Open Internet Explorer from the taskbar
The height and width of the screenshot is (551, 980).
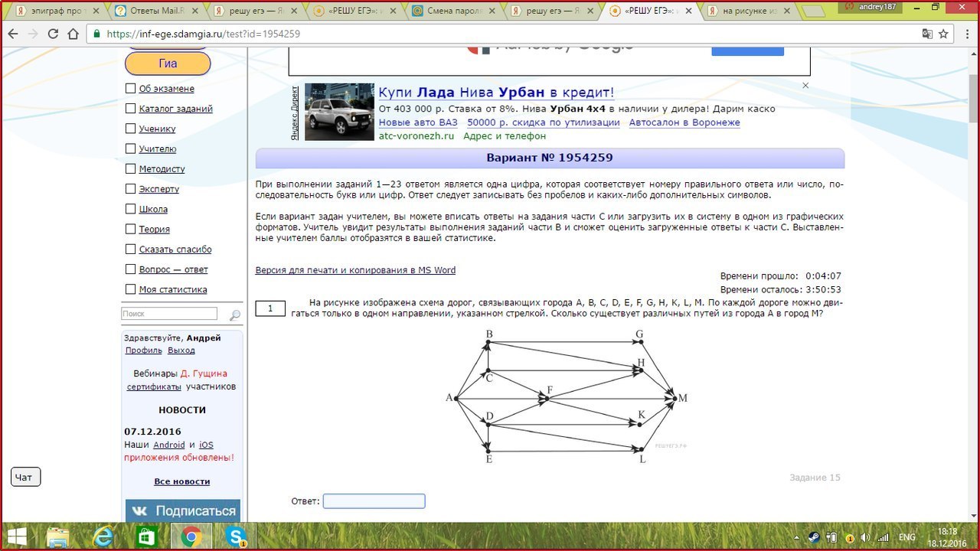coord(103,536)
